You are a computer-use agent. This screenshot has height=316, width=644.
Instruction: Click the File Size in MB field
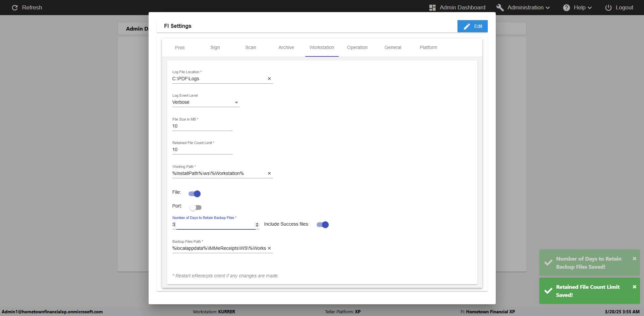click(202, 126)
